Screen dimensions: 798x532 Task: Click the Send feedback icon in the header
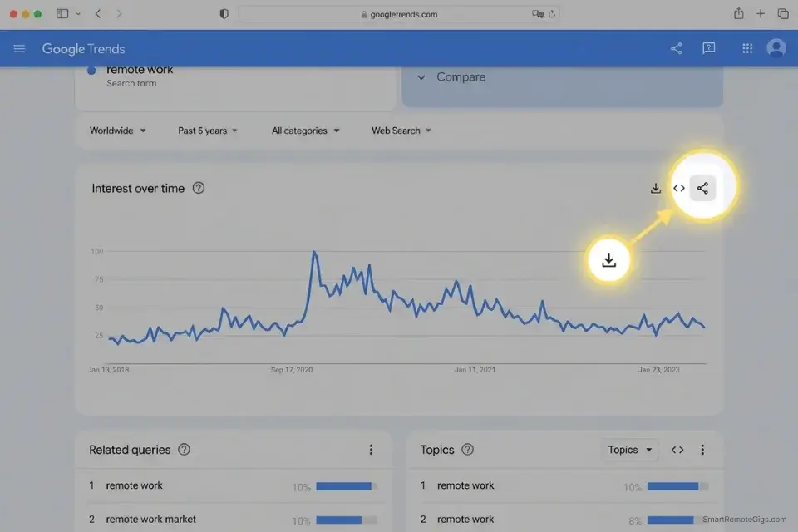708,48
